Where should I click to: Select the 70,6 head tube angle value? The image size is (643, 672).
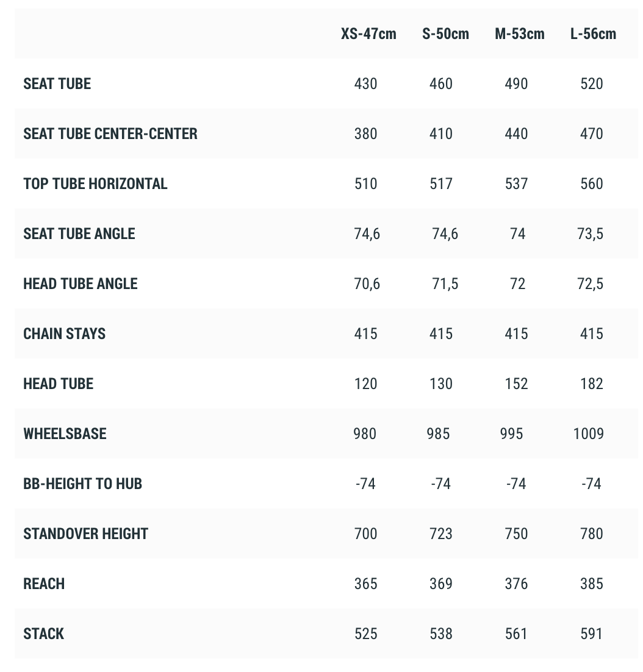367,284
